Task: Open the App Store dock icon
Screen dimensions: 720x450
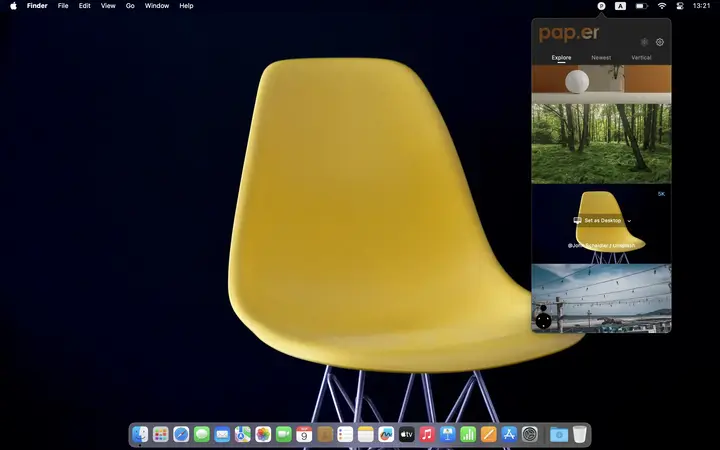Action: (x=509, y=434)
